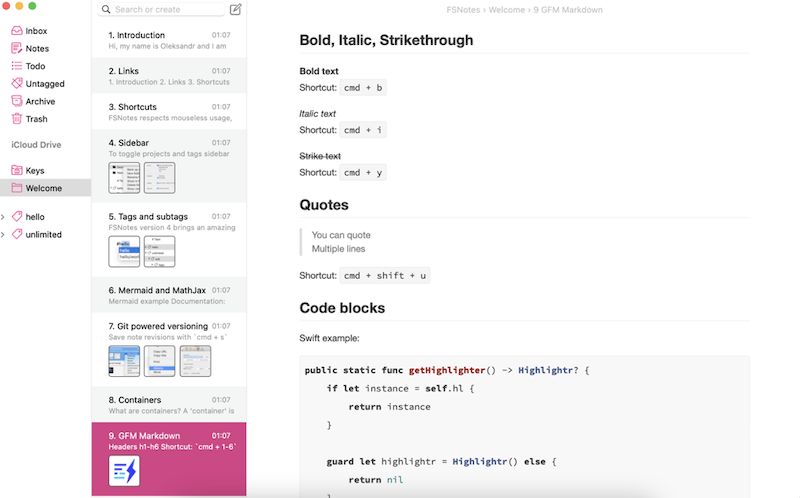The width and height of the screenshot is (800, 498).
Task: Click the Quotes heading
Action: coord(324,205)
